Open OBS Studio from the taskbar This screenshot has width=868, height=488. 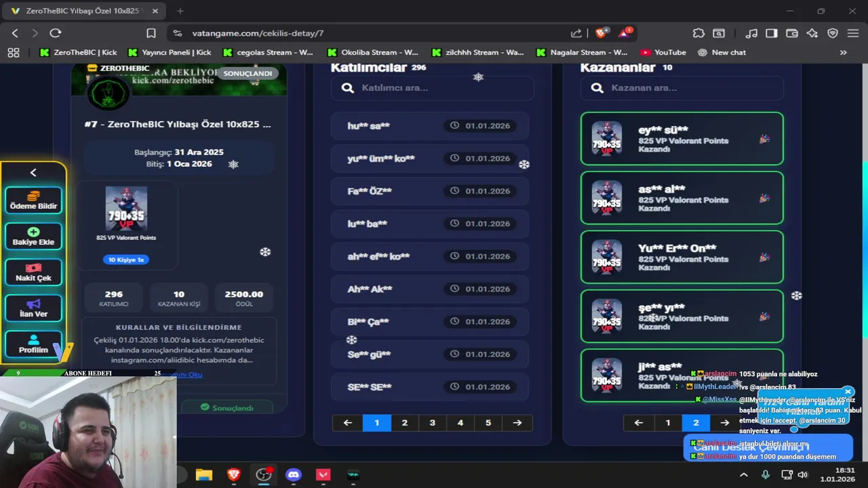tap(263, 475)
